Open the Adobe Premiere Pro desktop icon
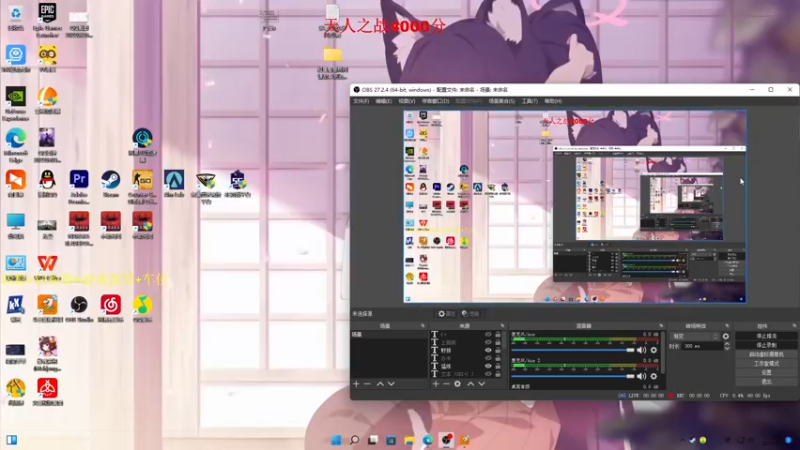The height and width of the screenshot is (450, 800). click(79, 186)
